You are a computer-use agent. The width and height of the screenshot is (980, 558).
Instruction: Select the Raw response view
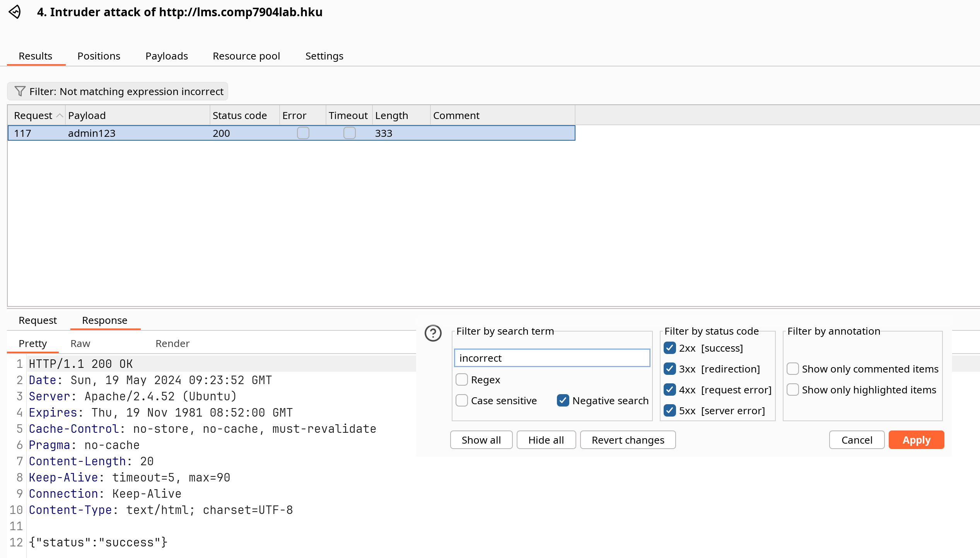coord(79,344)
